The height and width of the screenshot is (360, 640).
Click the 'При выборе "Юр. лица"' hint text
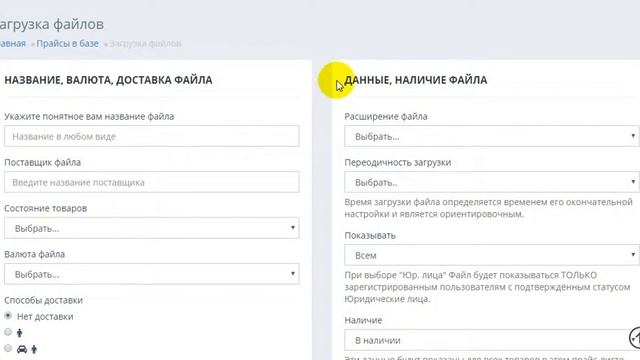coord(487,287)
